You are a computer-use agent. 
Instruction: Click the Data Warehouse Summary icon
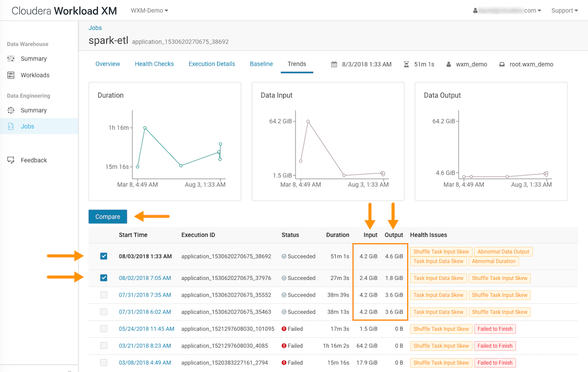[x=11, y=59]
